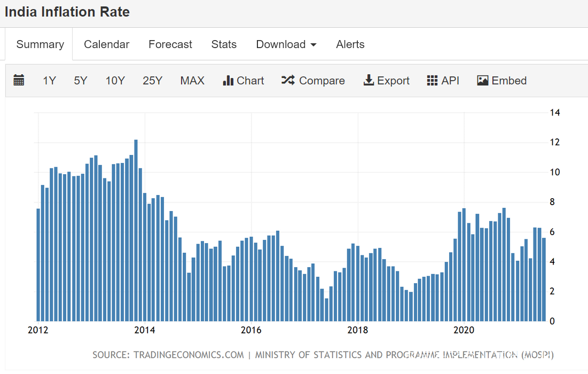This screenshot has width=588, height=374.
Task: Show MAX historical data range
Action: coord(192,81)
